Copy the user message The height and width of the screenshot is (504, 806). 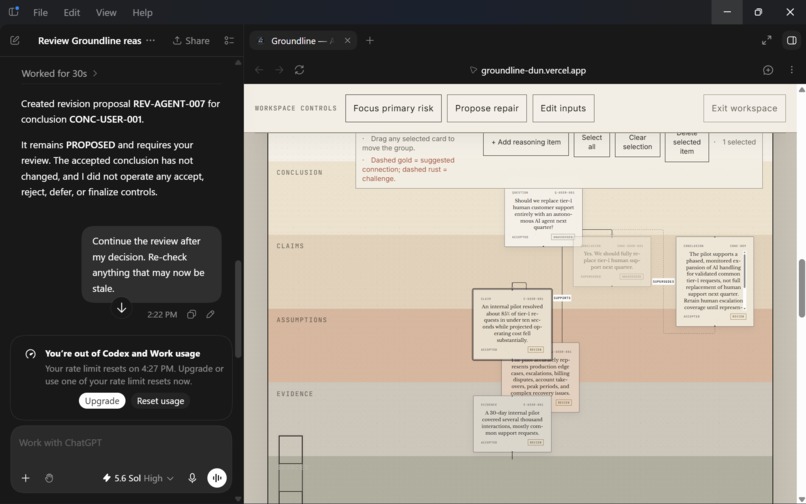(x=191, y=314)
